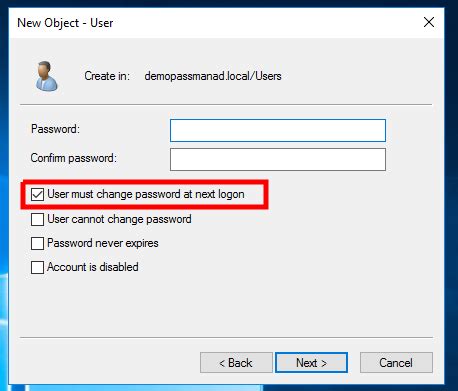Uncheck User must change password at next logon

click(37, 194)
